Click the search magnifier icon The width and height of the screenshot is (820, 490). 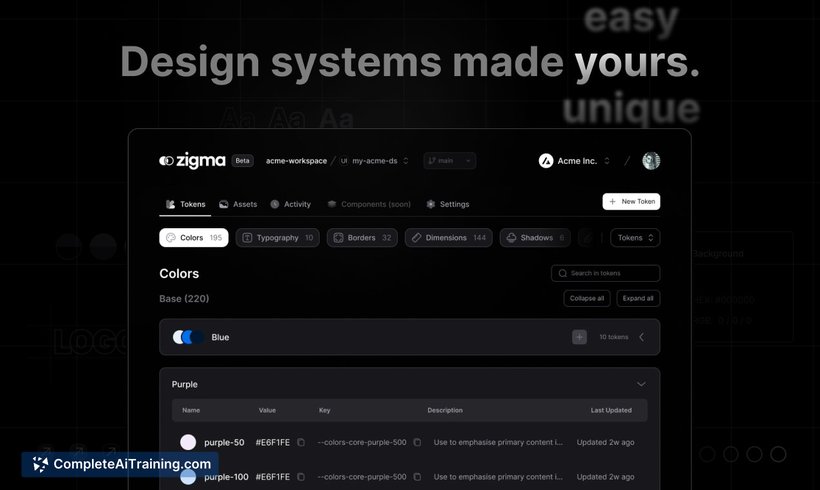(x=563, y=273)
